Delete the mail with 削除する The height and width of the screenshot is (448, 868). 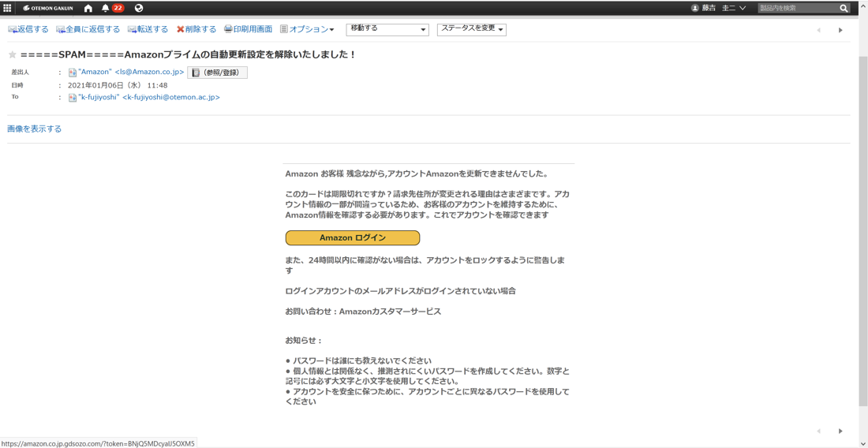point(196,29)
